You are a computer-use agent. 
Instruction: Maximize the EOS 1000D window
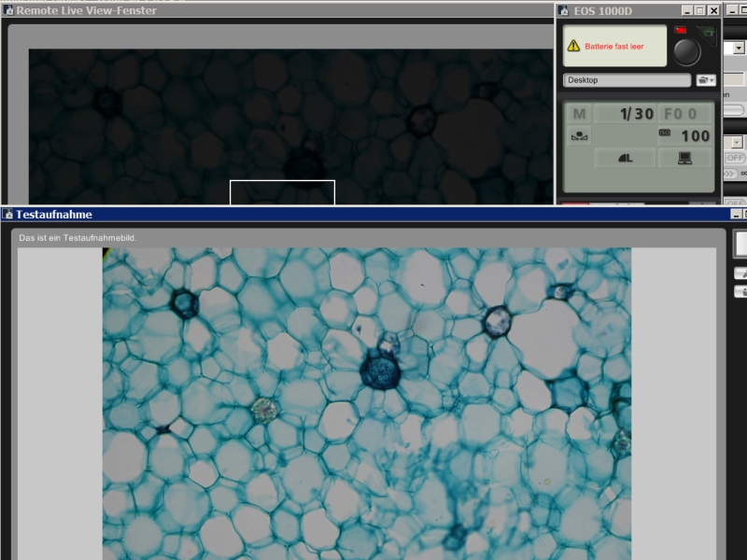coord(699,10)
